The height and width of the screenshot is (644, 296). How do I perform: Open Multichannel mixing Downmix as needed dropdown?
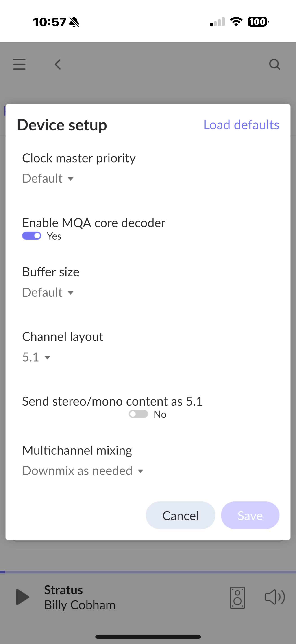83,471
